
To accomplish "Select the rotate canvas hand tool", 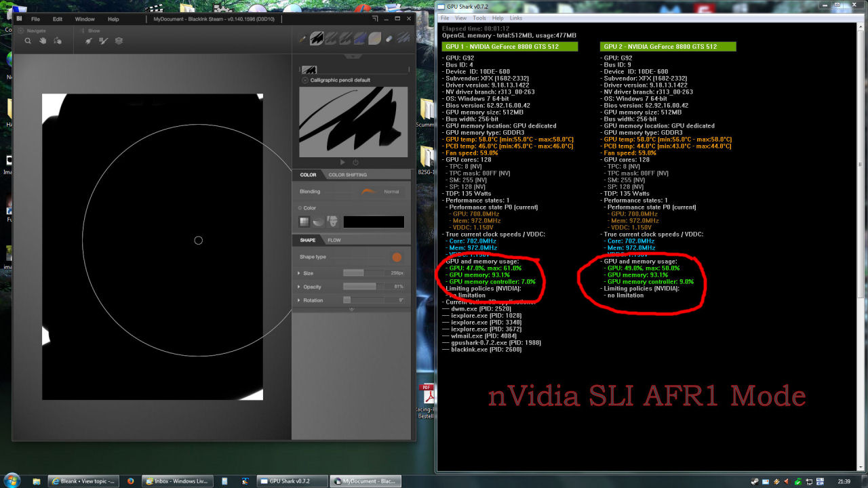I will pyautogui.click(x=58, y=41).
